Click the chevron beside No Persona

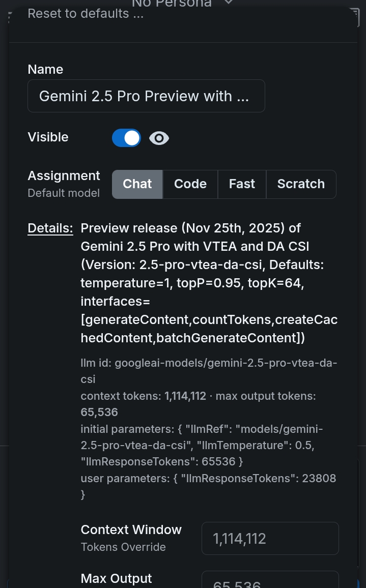229,3
